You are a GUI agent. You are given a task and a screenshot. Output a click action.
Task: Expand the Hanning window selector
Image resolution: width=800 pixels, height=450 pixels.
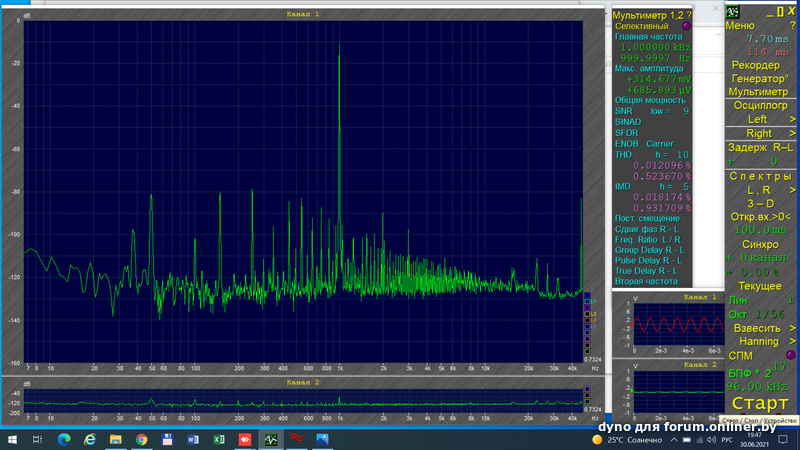(x=792, y=341)
